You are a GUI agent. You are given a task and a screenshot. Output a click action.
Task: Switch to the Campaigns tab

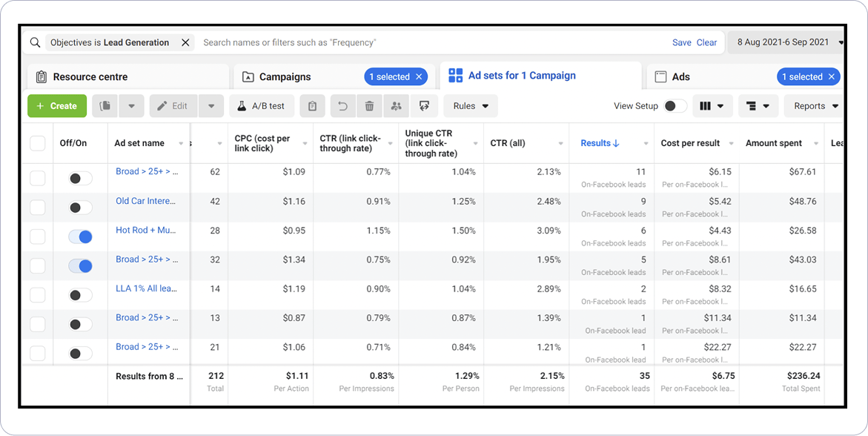pyautogui.click(x=286, y=77)
